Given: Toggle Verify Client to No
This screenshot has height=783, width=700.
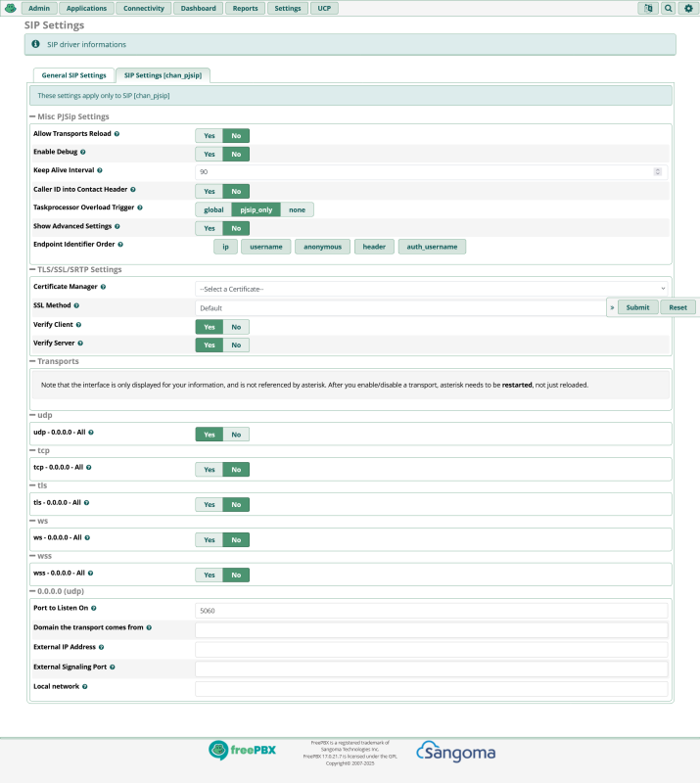Looking at the screenshot, I should click(x=235, y=326).
